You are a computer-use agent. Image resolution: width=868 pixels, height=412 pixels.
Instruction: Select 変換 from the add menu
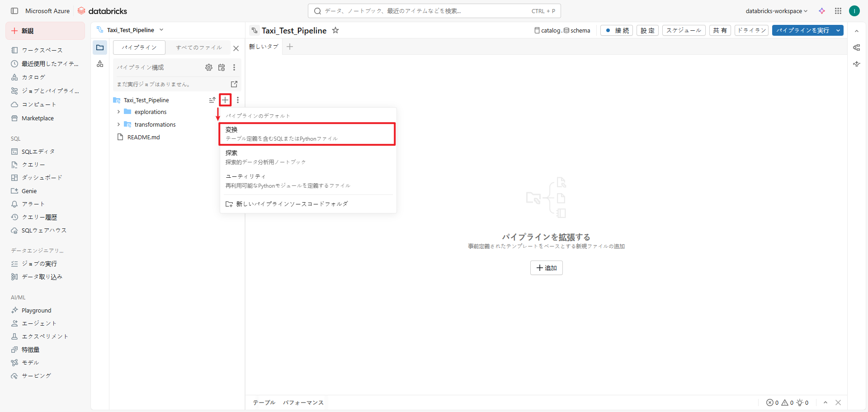pyautogui.click(x=307, y=134)
